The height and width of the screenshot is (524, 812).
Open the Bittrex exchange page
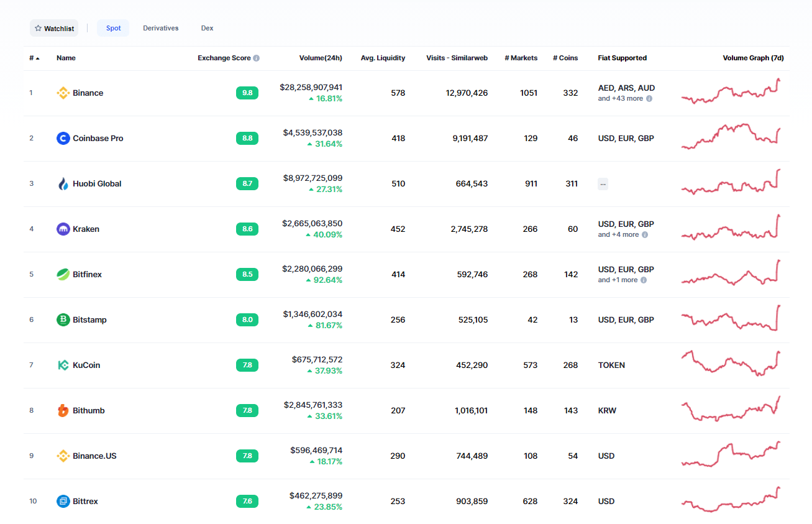[x=86, y=501]
